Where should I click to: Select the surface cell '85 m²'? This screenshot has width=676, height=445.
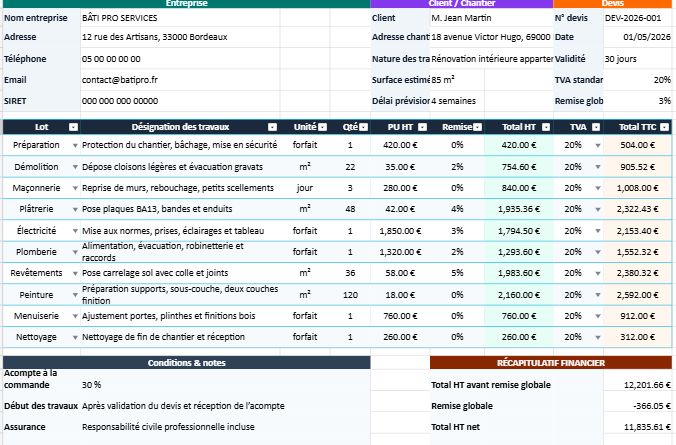457,80
